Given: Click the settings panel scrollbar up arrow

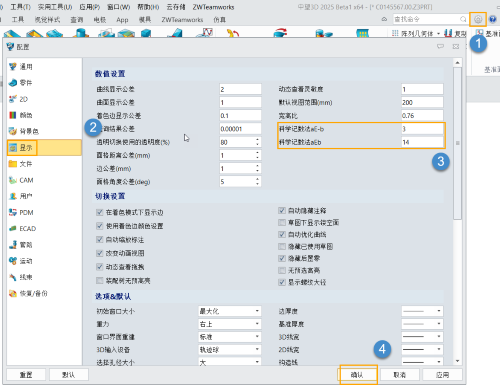Looking at the screenshot, I should [x=457, y=63].
